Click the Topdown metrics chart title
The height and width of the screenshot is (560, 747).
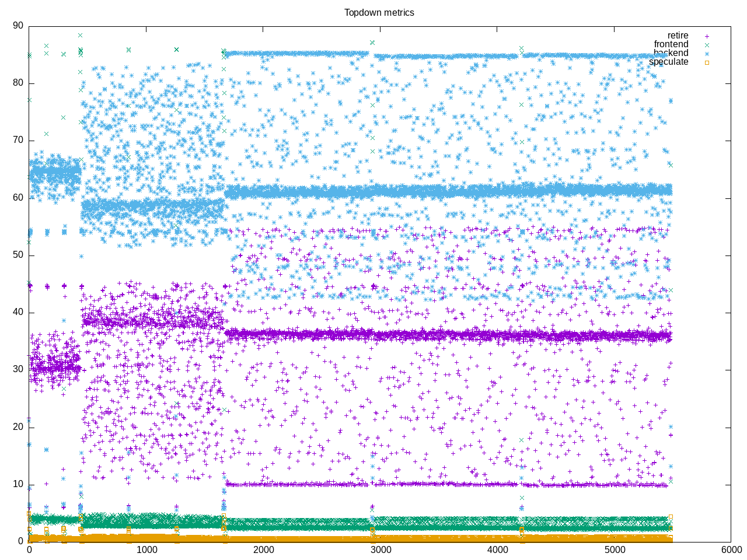pyautogui.click(x=379, y=12)
